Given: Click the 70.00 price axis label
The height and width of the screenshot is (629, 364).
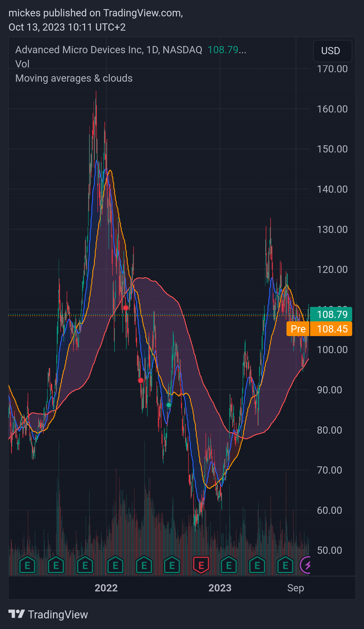Looking at the screenshot, I should pyautogui.click(x=330, y=470).
